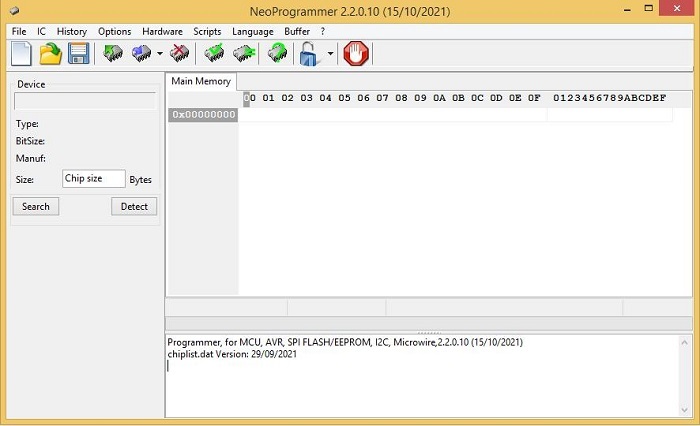Open a file with the folder icon

(x=50, y=54)
